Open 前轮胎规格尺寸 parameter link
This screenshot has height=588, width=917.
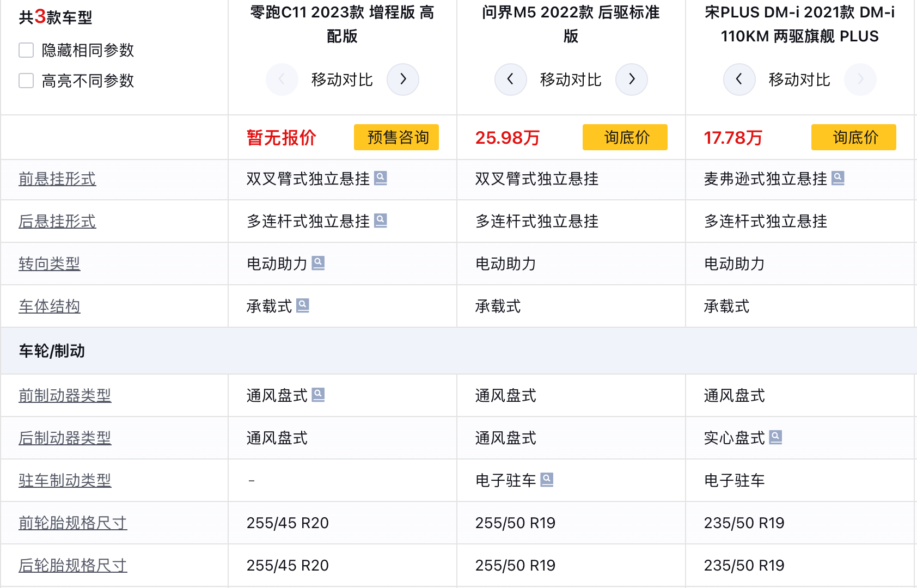pyautogui.click(x=73, y=523)
